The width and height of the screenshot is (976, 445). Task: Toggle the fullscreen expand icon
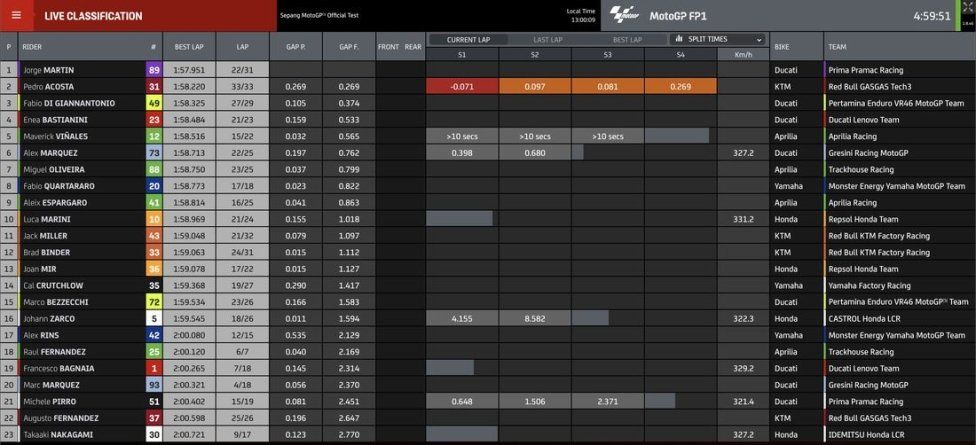pos(967,7)
